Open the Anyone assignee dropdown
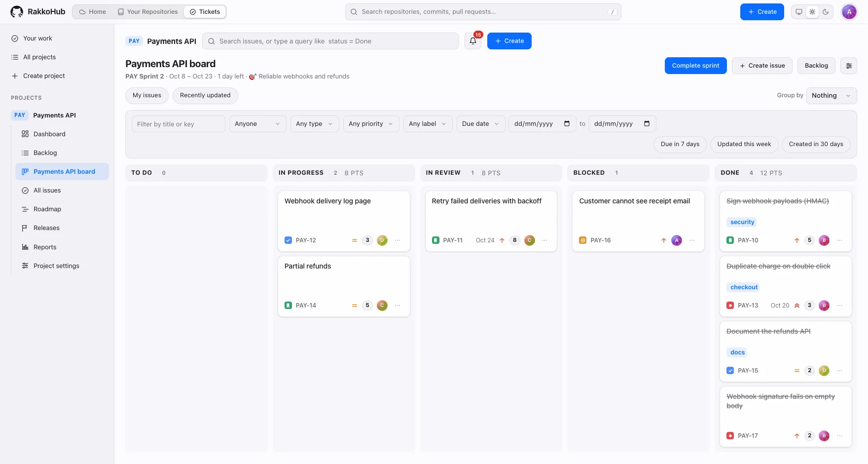The image size is (868, 464). pyautogui.click(x=258, y=124)
